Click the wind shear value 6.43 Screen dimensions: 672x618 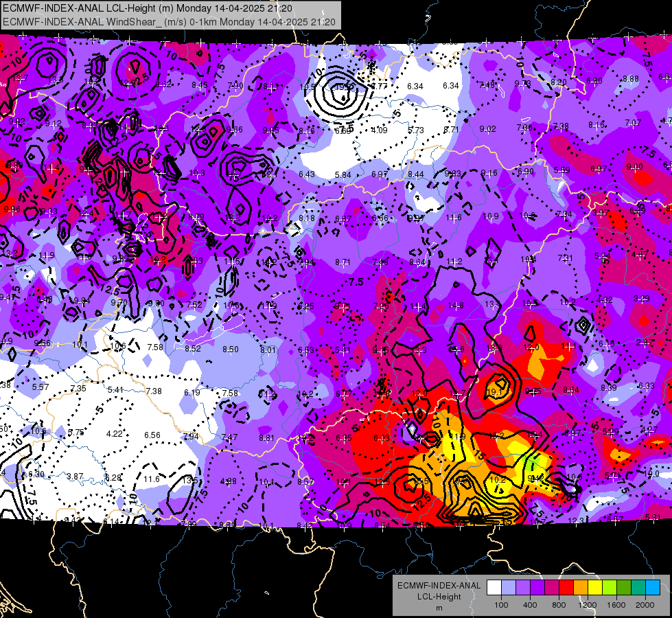click(307, 174)
